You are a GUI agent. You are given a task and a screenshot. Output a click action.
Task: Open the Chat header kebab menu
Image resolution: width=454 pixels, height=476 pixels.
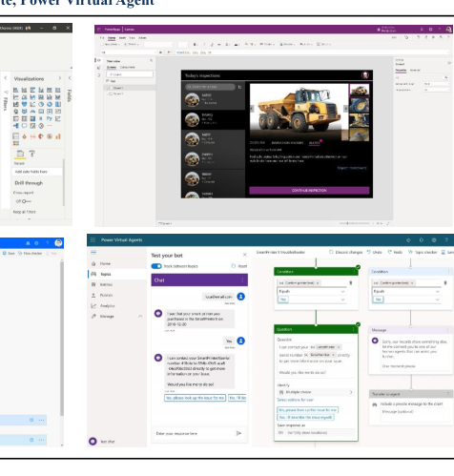point(242,279)
